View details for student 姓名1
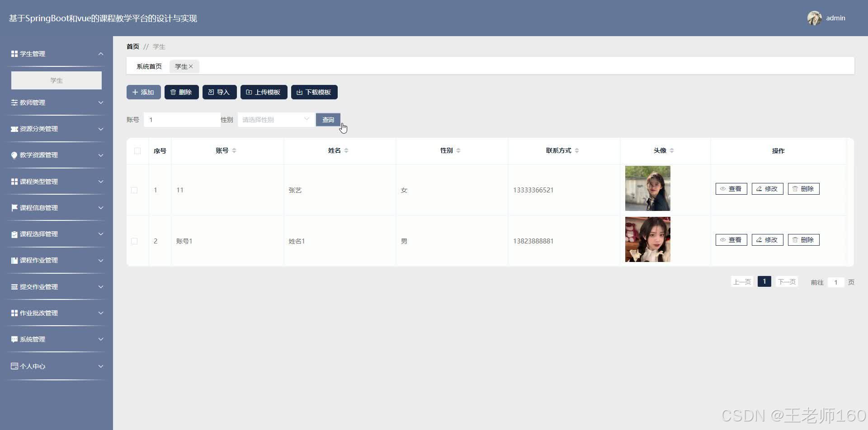Screen dimensions: 868x430 click(731, 240)
